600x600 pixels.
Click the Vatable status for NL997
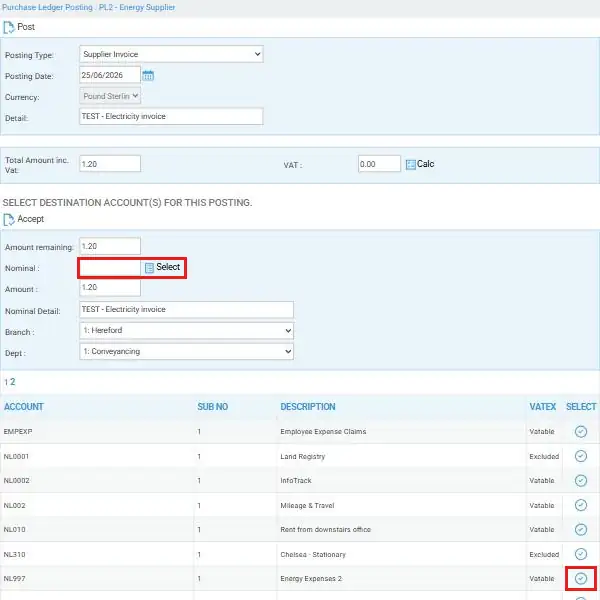click(542, 579)
